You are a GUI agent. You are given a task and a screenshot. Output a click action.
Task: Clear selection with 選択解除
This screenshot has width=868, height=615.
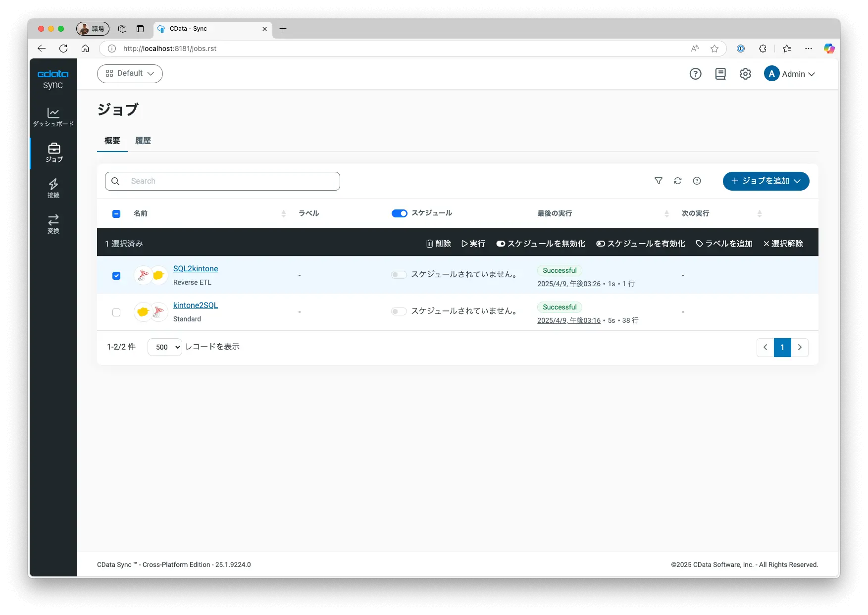click(x=783, y=244)
